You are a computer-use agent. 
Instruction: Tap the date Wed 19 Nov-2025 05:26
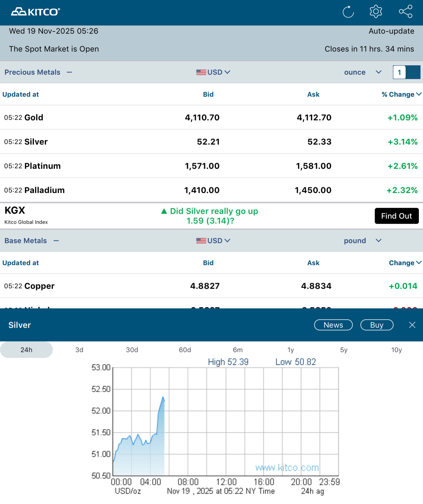pyautogui.click(x=54, y=31)
